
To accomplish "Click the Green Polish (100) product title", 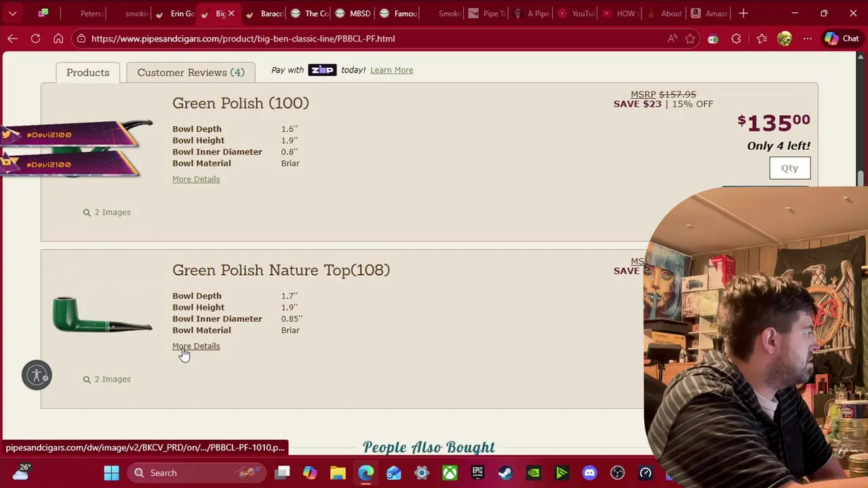I will click(241, 103).
